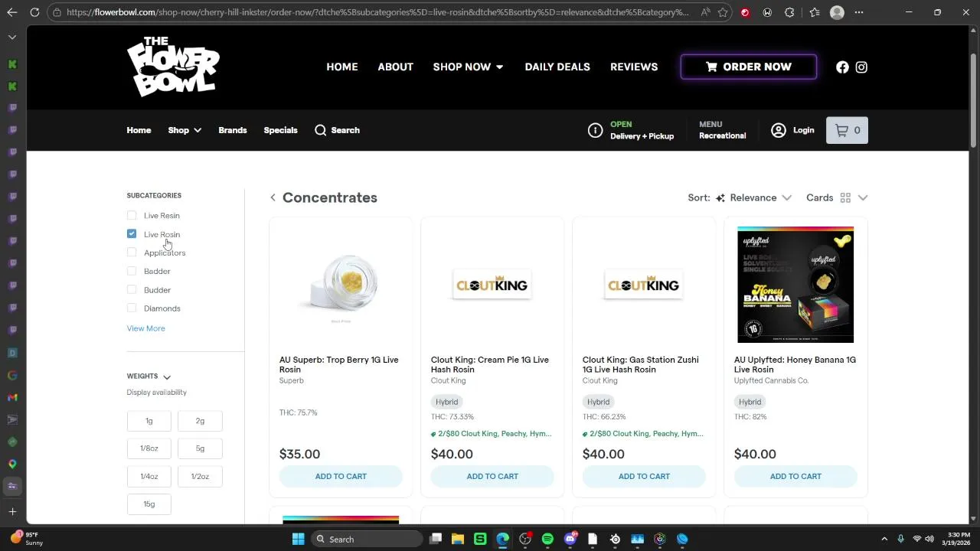
Task: Select the 2g weight filter
Action: [x=200, y=420]
